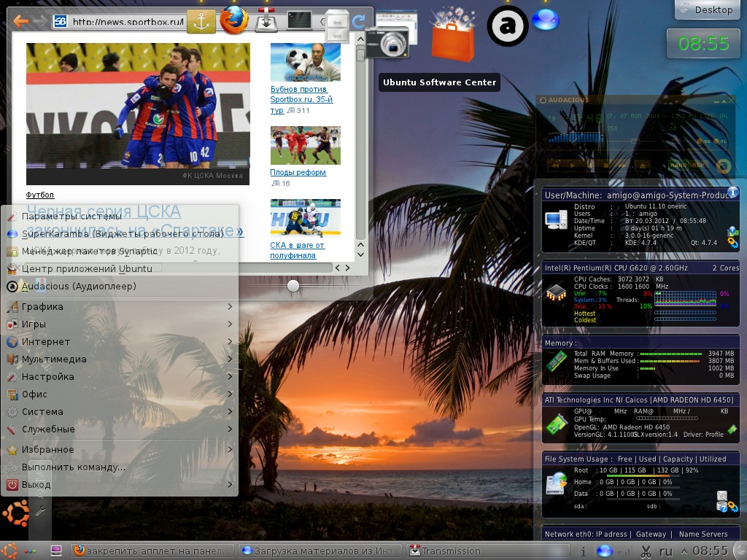Screen dimensions: 747x560
Task: Open the Desktop button at top right
Action: click(708, 9)
